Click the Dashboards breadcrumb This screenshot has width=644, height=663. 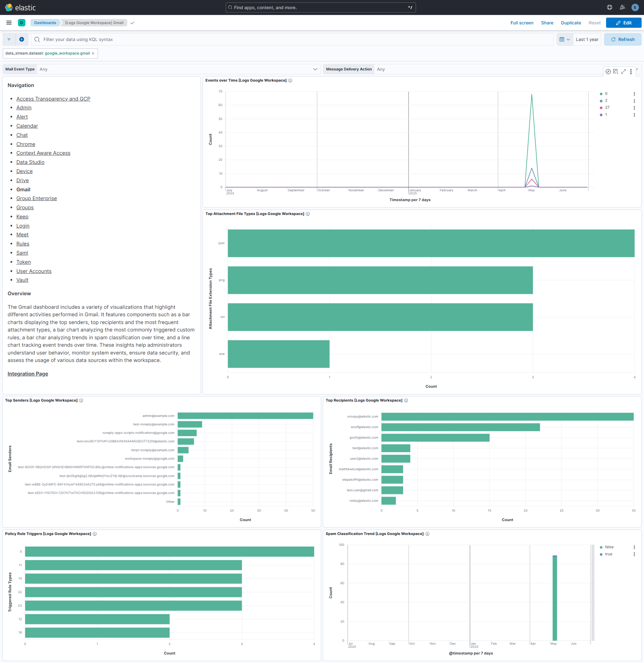point(45,23)
